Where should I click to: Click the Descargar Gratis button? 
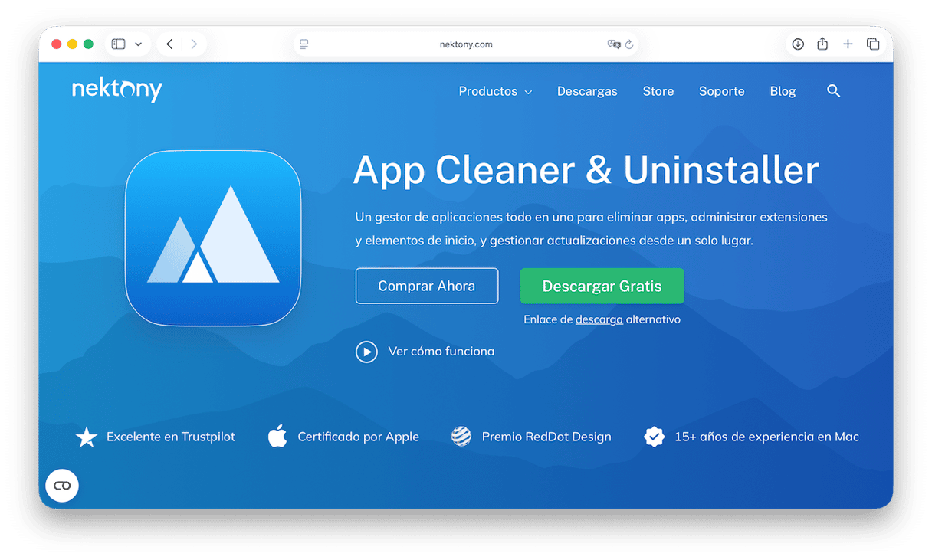602,286
